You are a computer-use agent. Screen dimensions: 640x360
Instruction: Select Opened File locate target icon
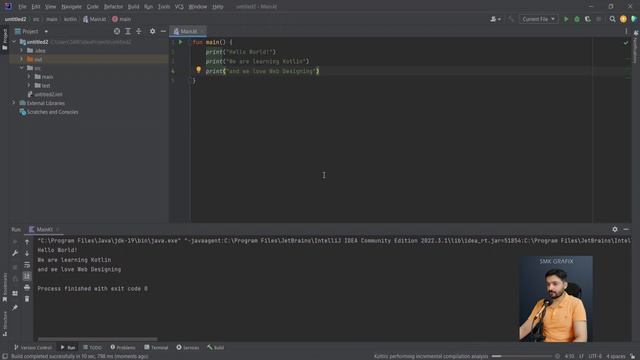click(117, 31)
